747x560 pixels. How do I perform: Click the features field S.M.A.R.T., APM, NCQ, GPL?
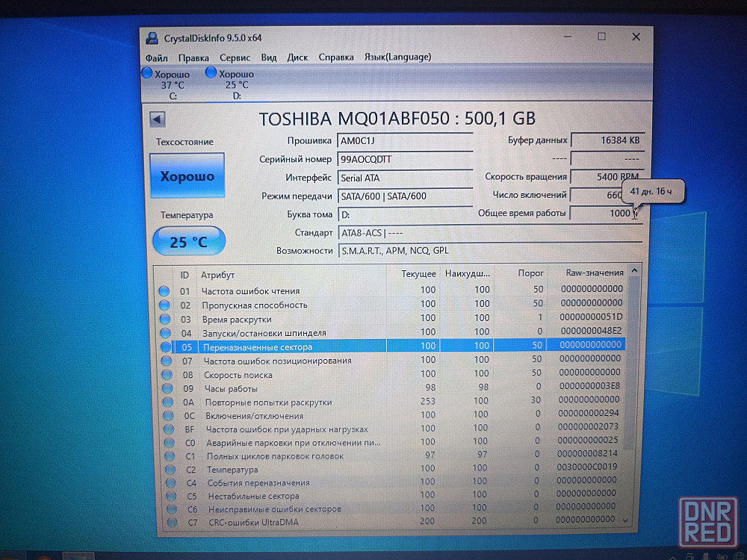click(490, 250)
